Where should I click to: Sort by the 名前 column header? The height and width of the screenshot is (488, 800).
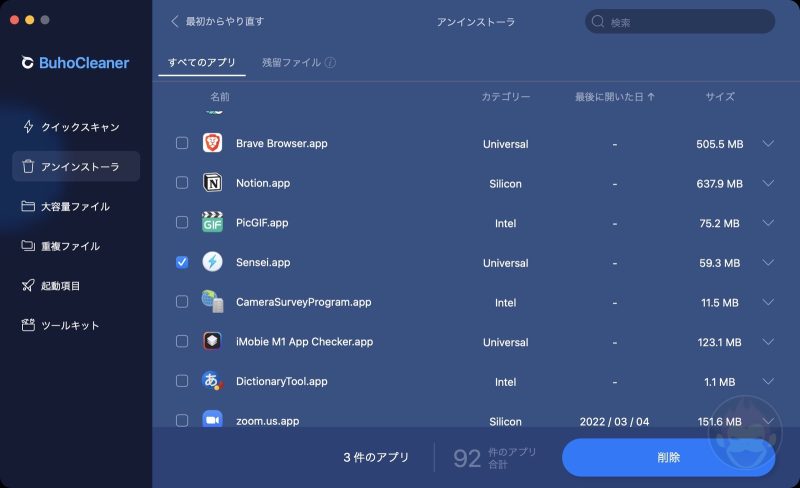pyautogui.click(x=220, y=97)
